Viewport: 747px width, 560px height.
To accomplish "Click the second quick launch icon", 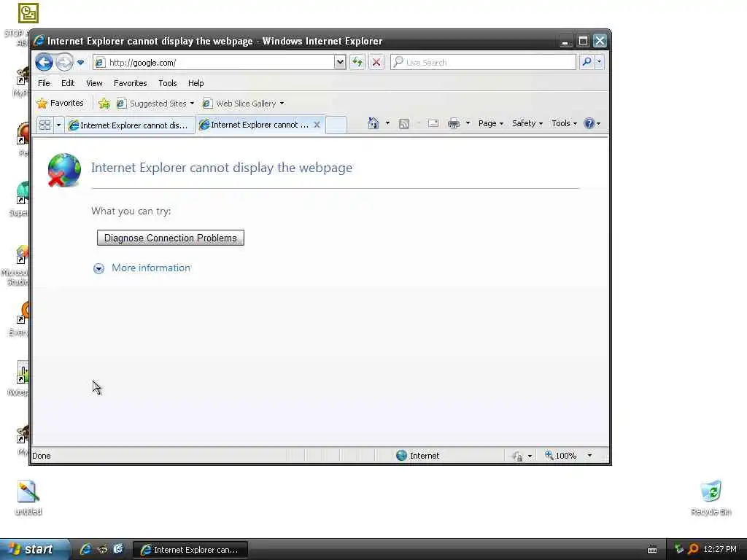I will [102, 549].
